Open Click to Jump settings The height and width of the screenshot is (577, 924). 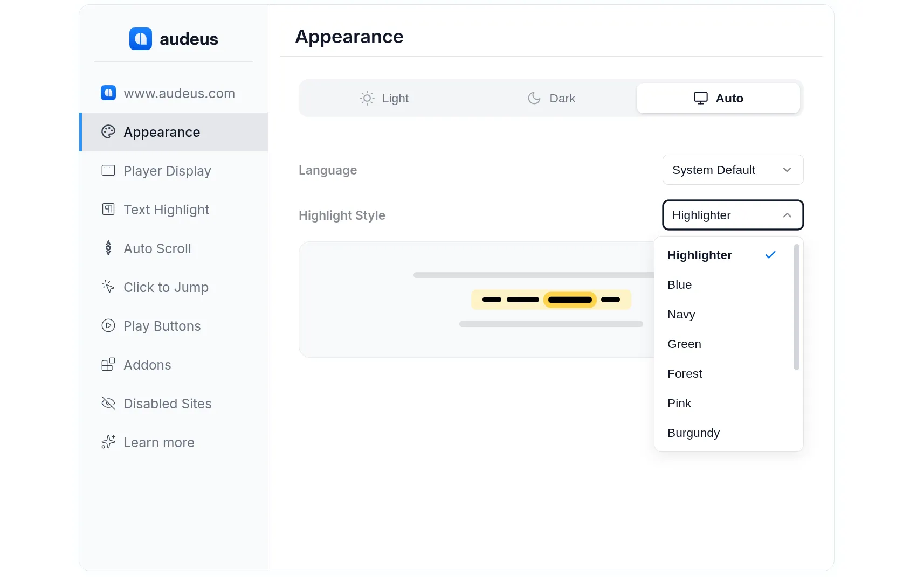click(x=174, y=287)
